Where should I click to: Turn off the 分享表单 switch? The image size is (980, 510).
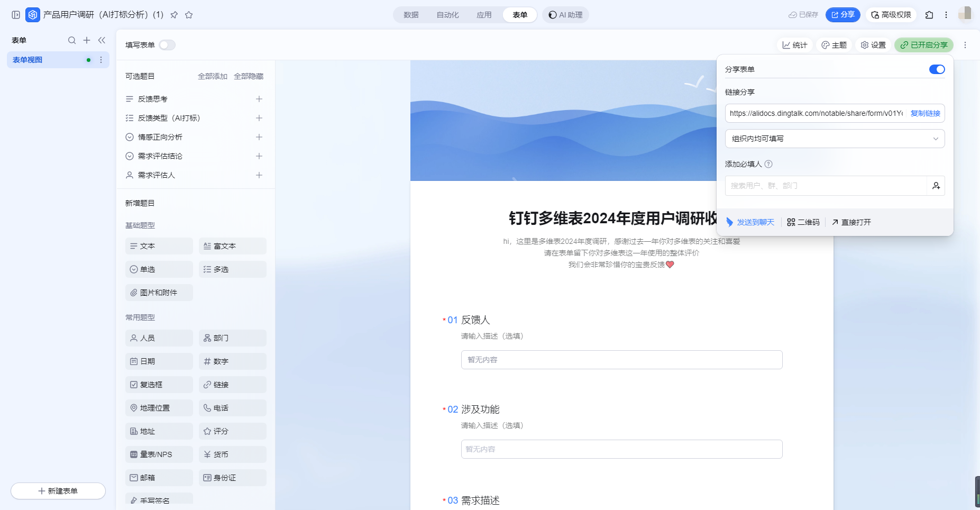click(x=937, y=69)
